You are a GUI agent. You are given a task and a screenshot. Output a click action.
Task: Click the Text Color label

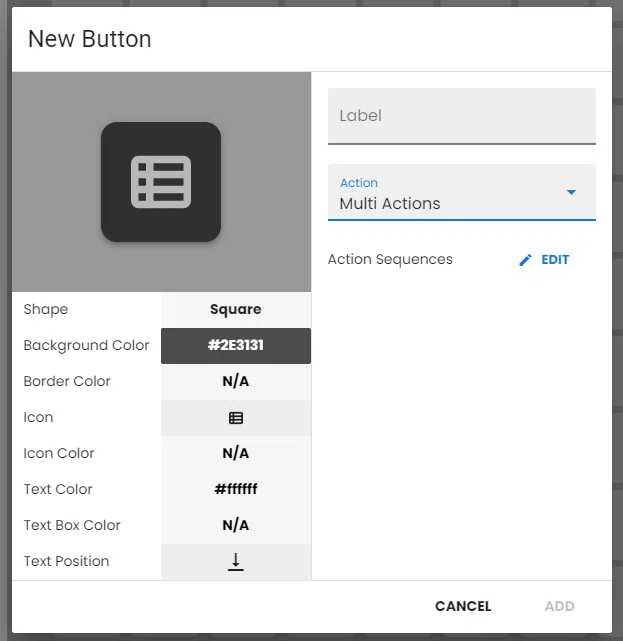[x=58, y=489]
